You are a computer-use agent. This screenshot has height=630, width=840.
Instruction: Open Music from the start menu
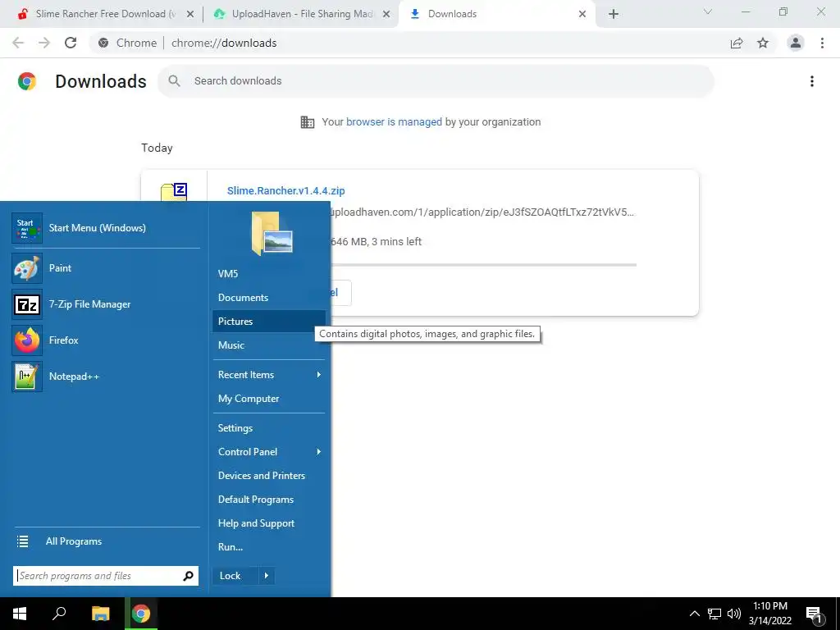(x=268, y=345)
